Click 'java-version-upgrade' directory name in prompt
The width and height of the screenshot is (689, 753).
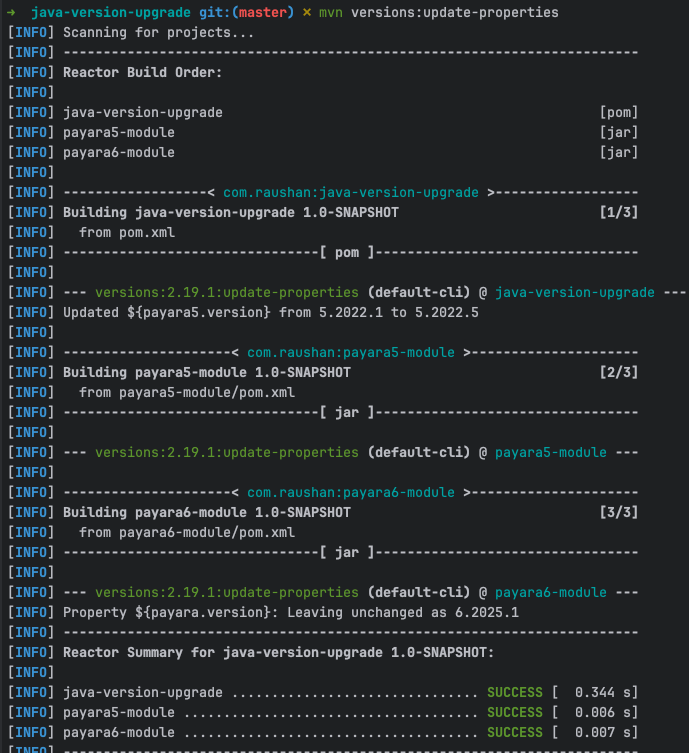click(110, 12)
